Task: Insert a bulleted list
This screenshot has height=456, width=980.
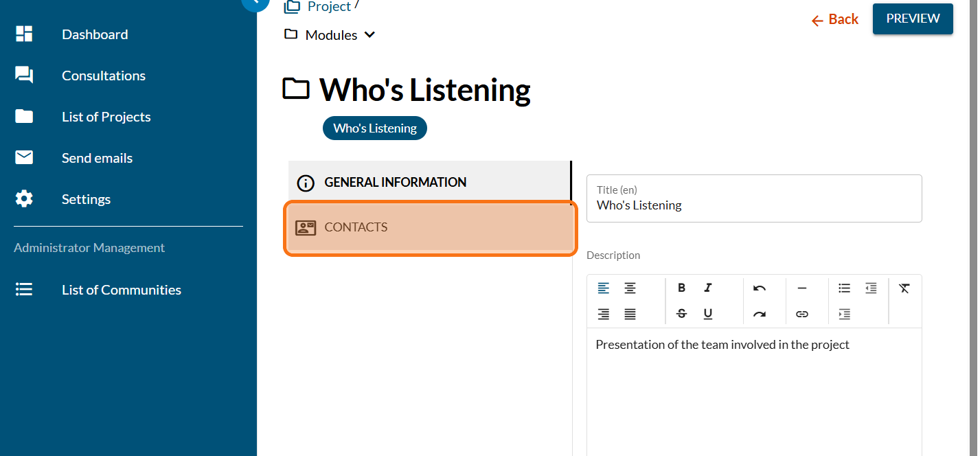Action: (844, 288)
